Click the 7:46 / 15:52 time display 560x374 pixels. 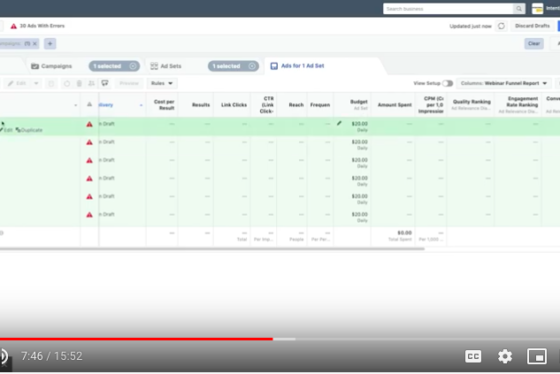click(x=52, y=356)
